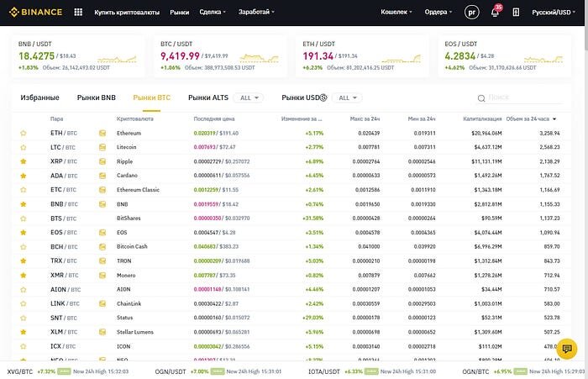
Task: Remove ADA/BTC from favorites star
Action: pyautogui.click(x=24, y=176)
